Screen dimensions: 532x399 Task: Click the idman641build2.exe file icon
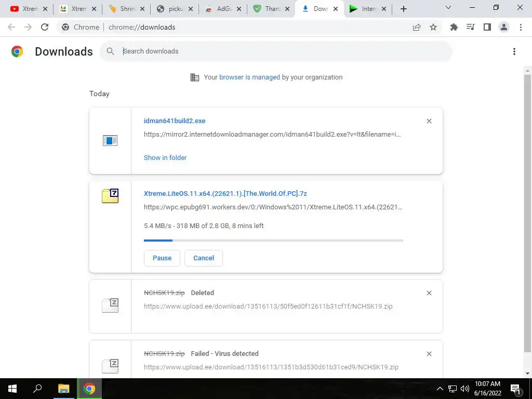(110, 140)
